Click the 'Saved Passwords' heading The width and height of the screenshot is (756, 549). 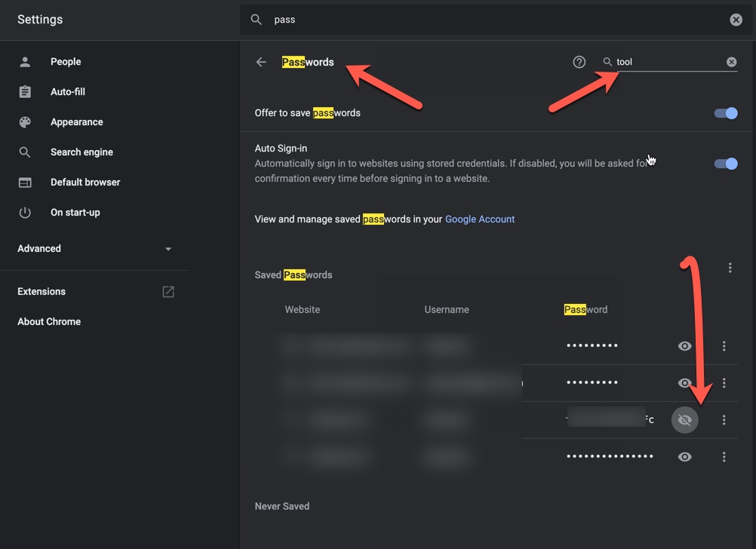(x=293, y=274)
